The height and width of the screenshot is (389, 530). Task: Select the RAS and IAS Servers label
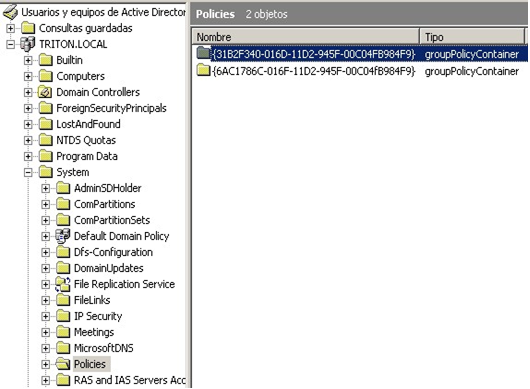click(130, 380)
